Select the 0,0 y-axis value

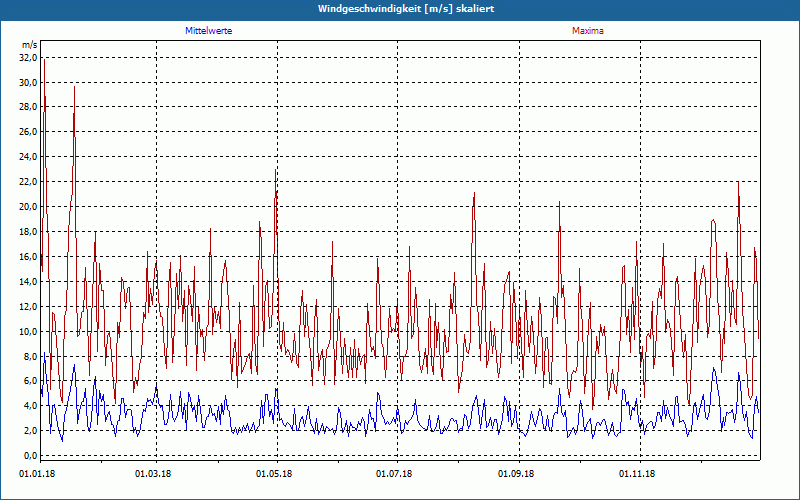click(x=31, y=456)
